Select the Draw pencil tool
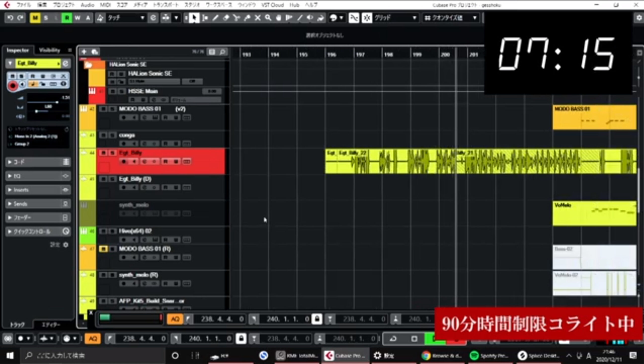This screenshot has width=644, height=364. 216,18
